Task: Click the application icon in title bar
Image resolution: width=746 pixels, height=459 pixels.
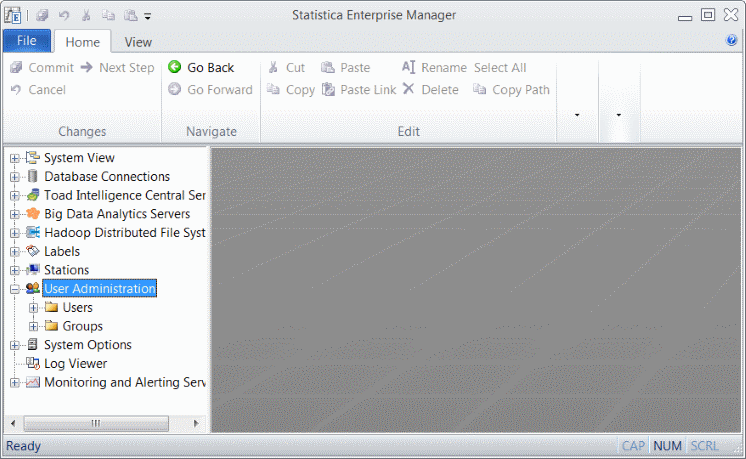Action: click(12, 16)
